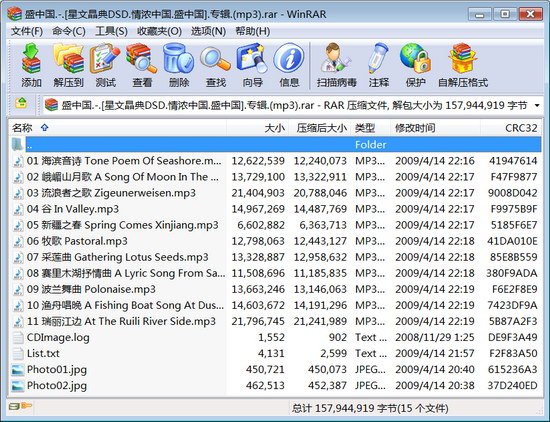Open the 命令(C) menu
The image size is (550, 422).
[69, 31]
